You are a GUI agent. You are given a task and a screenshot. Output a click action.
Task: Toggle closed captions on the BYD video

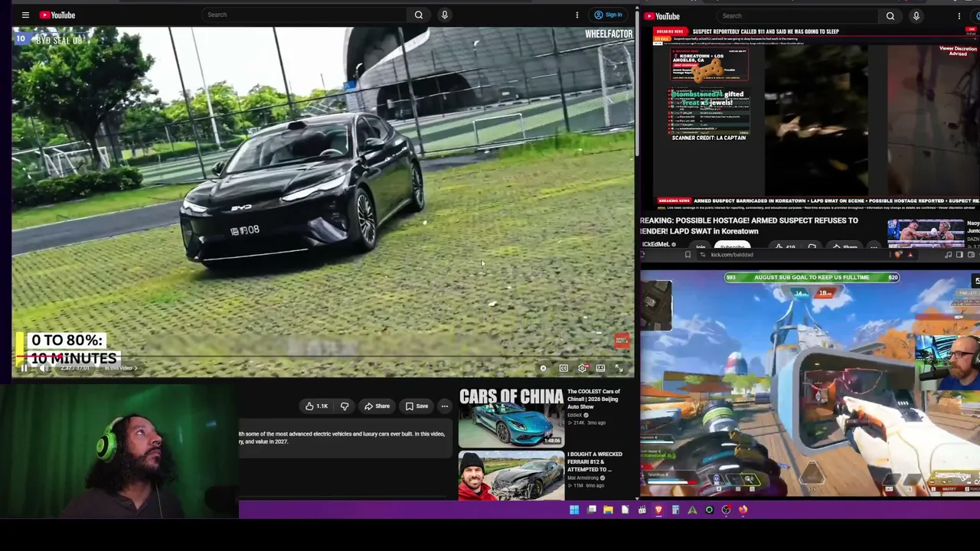[563, 368]
